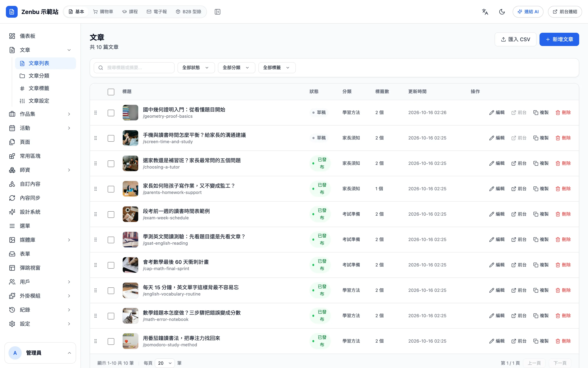Check the screen-time-and-study row checkbox

tap(111, 138)
